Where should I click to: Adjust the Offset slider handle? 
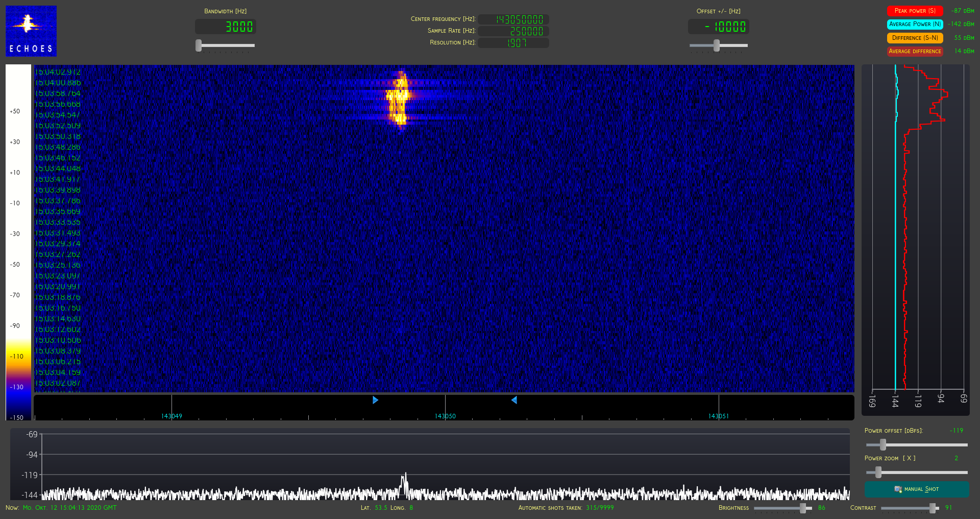click(x=717, y=45)
